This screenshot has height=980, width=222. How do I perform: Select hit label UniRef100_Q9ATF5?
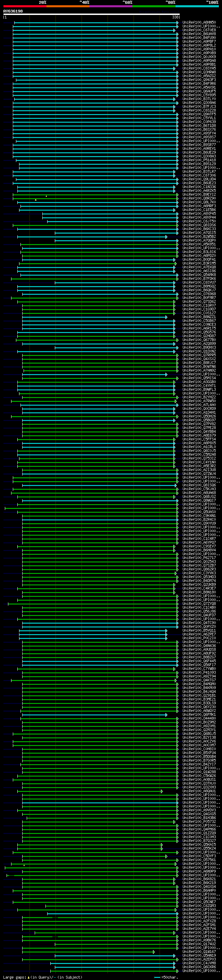[x=199, y=114]
